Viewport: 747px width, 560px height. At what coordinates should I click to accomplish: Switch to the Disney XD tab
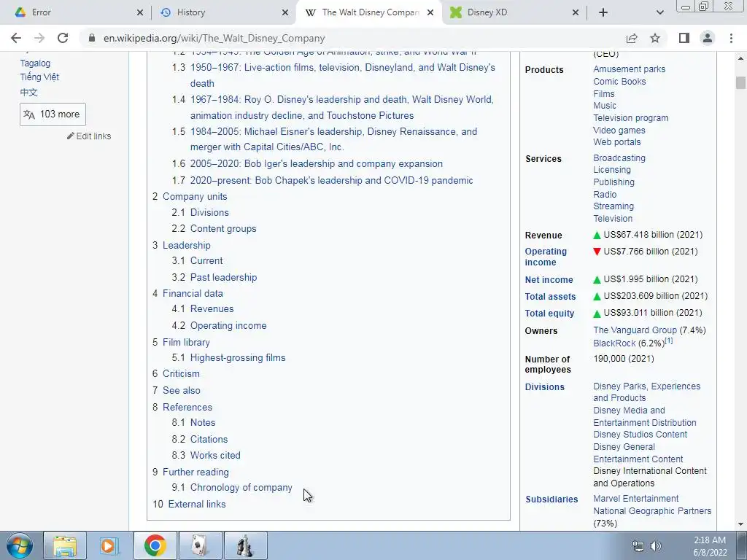click(x=513, y=12)
